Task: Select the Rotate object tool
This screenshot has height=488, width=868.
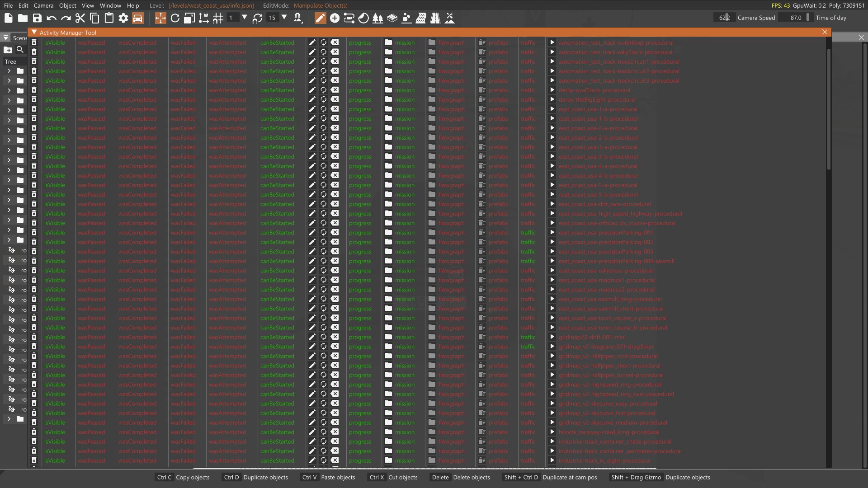Action: 175,18
